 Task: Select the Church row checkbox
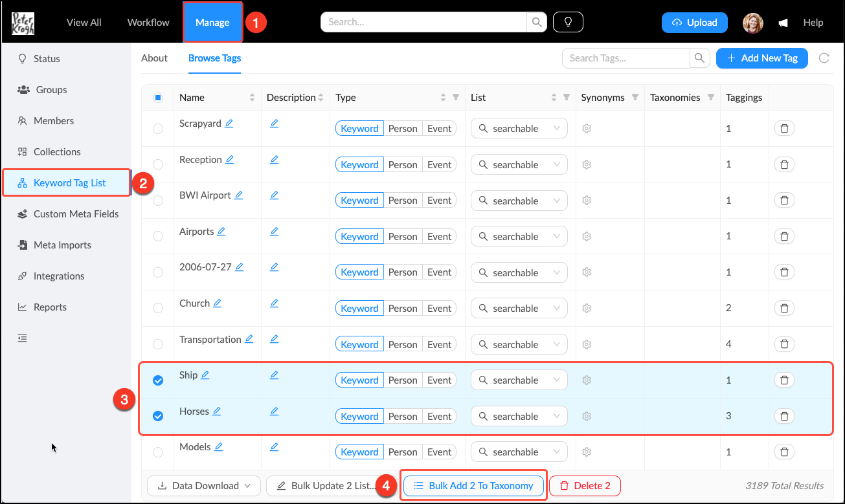coord(158,308)
